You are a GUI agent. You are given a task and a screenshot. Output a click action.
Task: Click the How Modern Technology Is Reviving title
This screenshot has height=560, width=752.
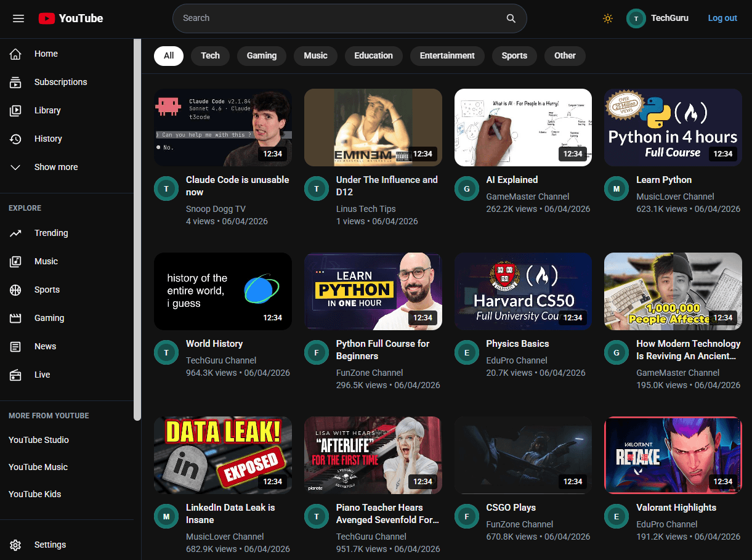point(689,350)
